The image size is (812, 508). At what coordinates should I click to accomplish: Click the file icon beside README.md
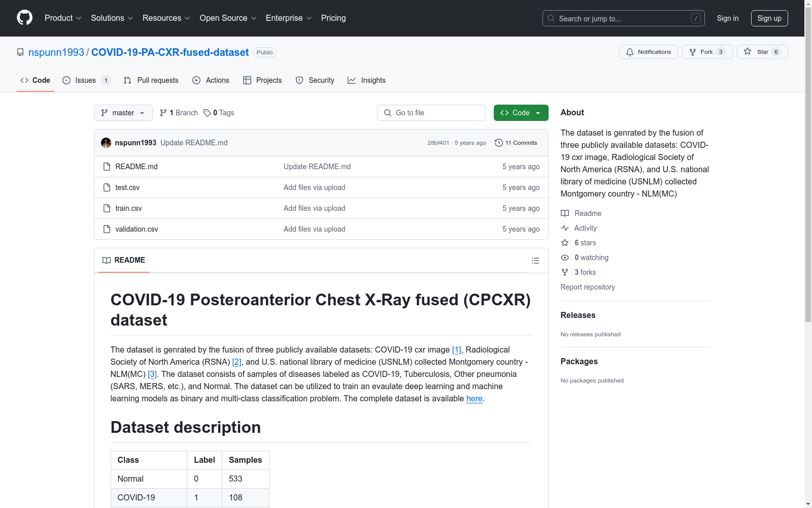click(x=107, y=167)
